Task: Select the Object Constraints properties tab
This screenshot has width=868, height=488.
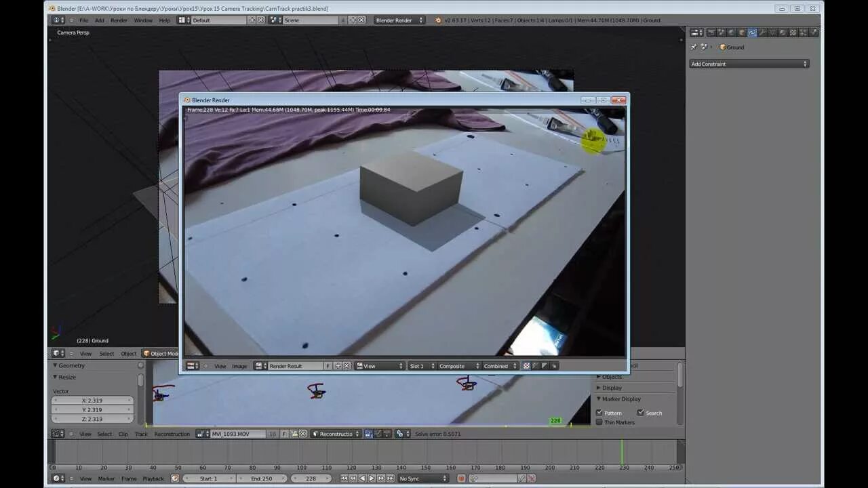Action: [x=752, y=32]
